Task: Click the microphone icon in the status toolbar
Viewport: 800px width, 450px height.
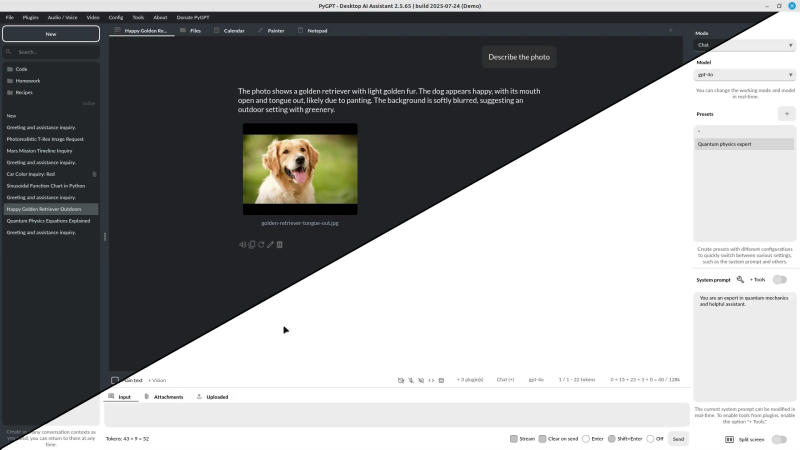Action: [411, 380]
